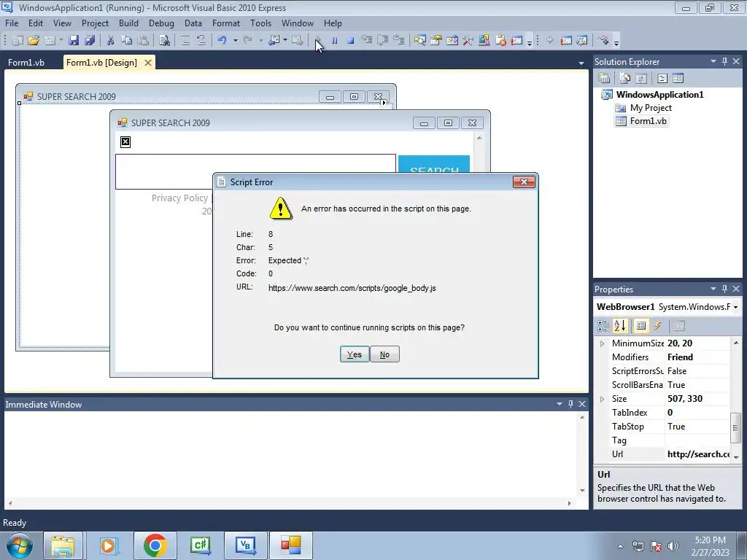Close the Form1.vb [Design] tab
Viewport: 747px width, 560px height.
point(148,63)
